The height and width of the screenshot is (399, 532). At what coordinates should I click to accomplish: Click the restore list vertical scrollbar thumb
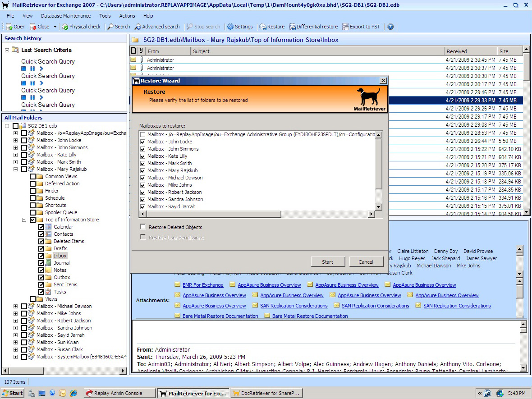click(379, 164)
